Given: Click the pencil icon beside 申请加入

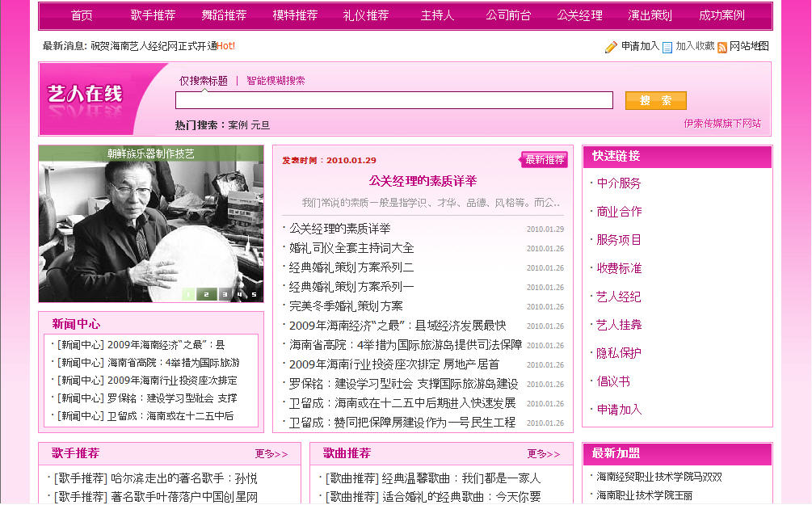Looking at the screenshot, I should (x=611, y=47).
